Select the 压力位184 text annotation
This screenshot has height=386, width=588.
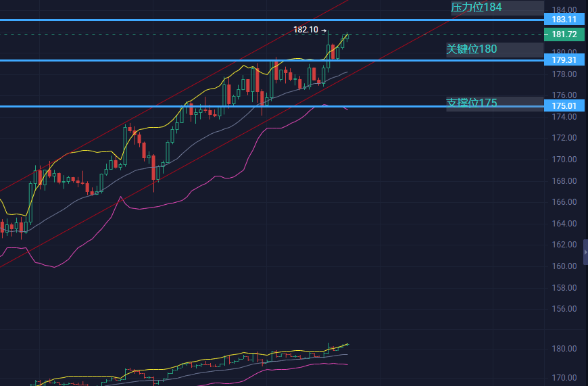pos(476,7)
